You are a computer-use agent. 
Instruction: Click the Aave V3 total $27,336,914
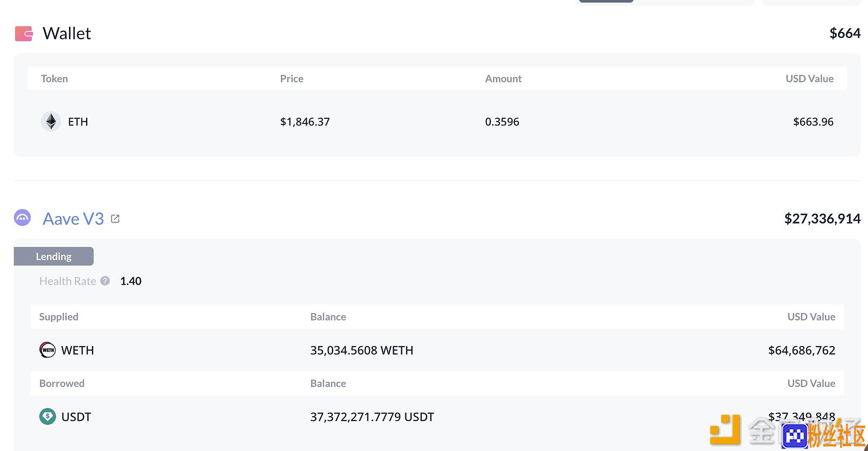pos(822,219)
